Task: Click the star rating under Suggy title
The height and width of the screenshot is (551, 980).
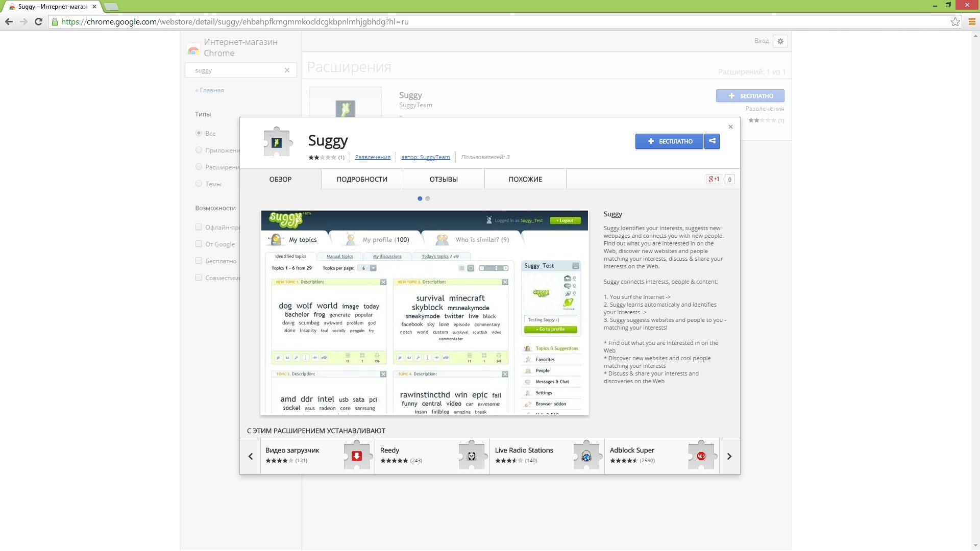Action: [322, 157]
